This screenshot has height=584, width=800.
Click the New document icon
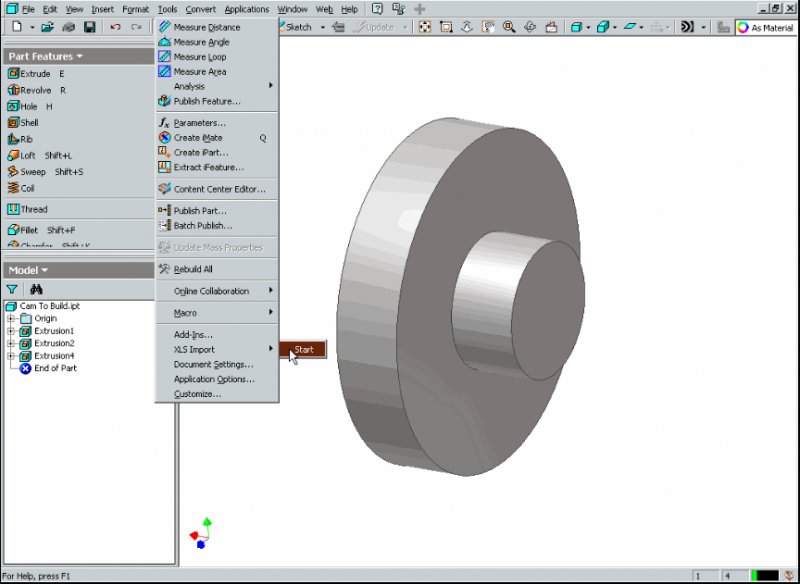[x=17, y=27]
